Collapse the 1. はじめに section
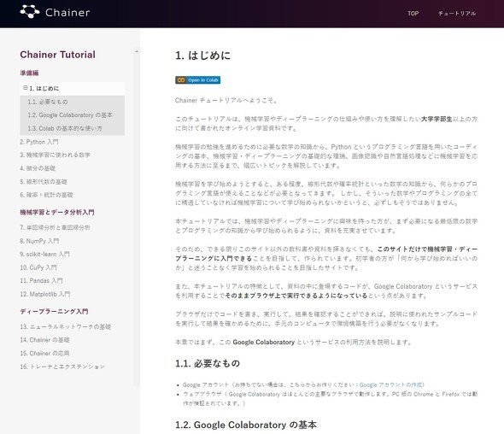504x434 pixels. point(25,88)
